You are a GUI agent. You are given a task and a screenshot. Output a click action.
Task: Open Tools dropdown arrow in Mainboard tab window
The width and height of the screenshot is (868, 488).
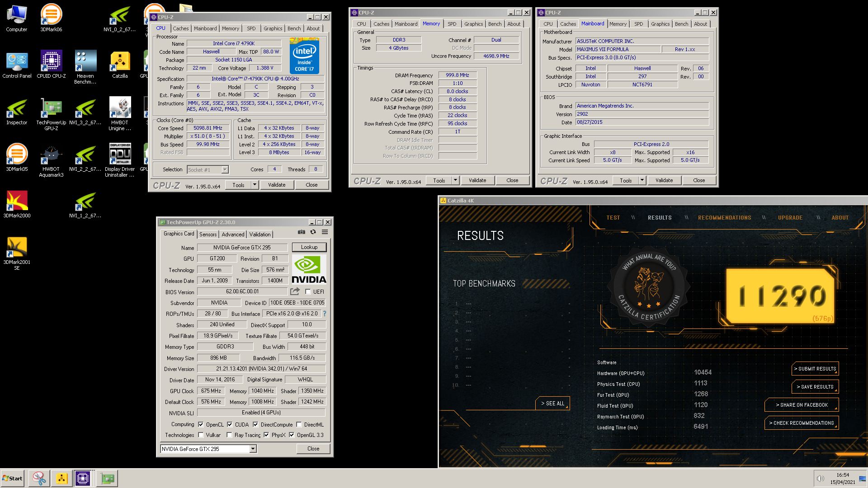642,180
